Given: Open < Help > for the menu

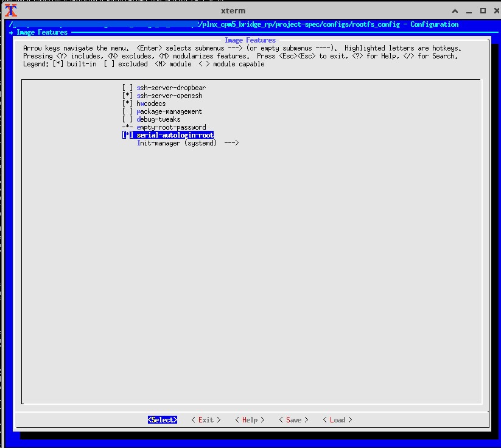Looking at the screenshot, I should point(250,420).
